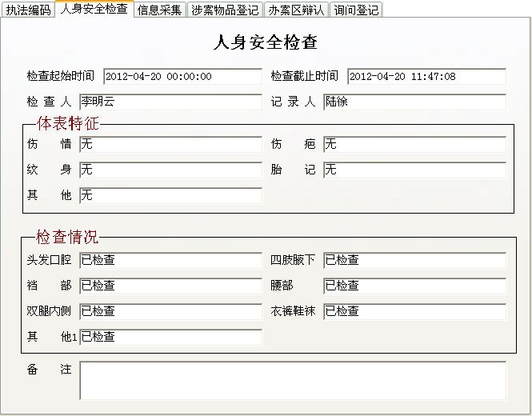Focus the 检查人 field containing 李明云
Screen dimensions: 532x416
(170, 102)
